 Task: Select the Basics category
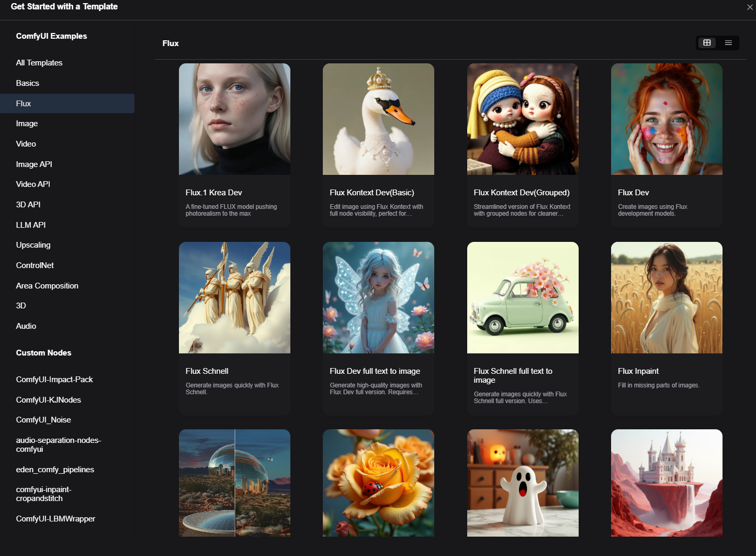pos(67,83)
